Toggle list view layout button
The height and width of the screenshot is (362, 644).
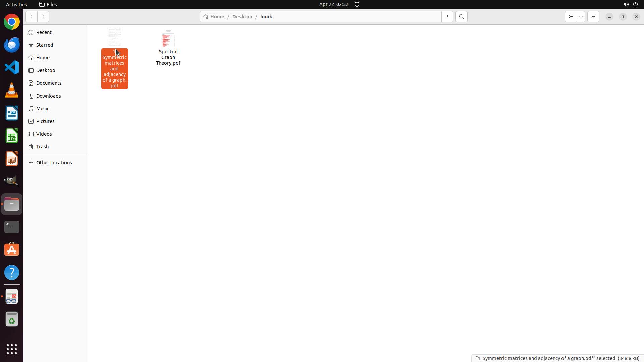[571, 17]
